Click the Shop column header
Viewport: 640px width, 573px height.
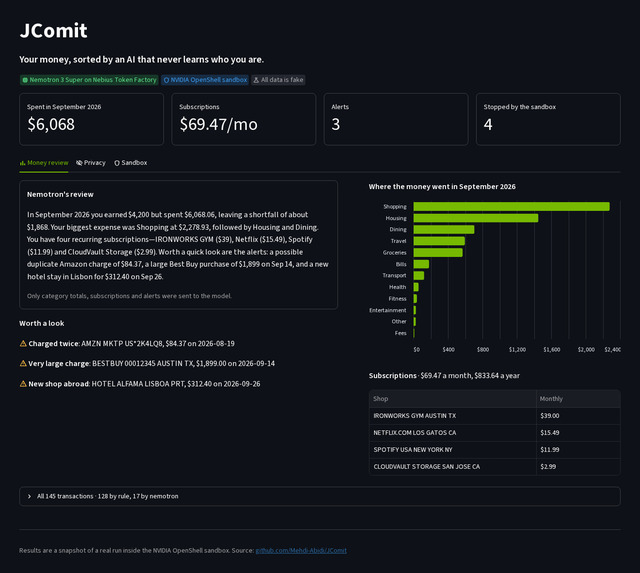[452, 399]
